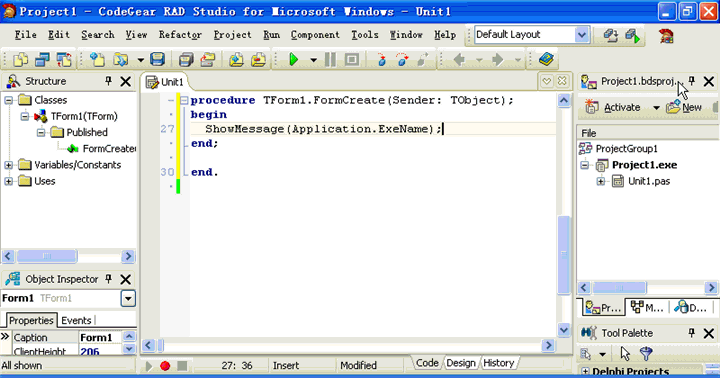Collapse the FormCreate procedure code fold

(x=184, y=100)
